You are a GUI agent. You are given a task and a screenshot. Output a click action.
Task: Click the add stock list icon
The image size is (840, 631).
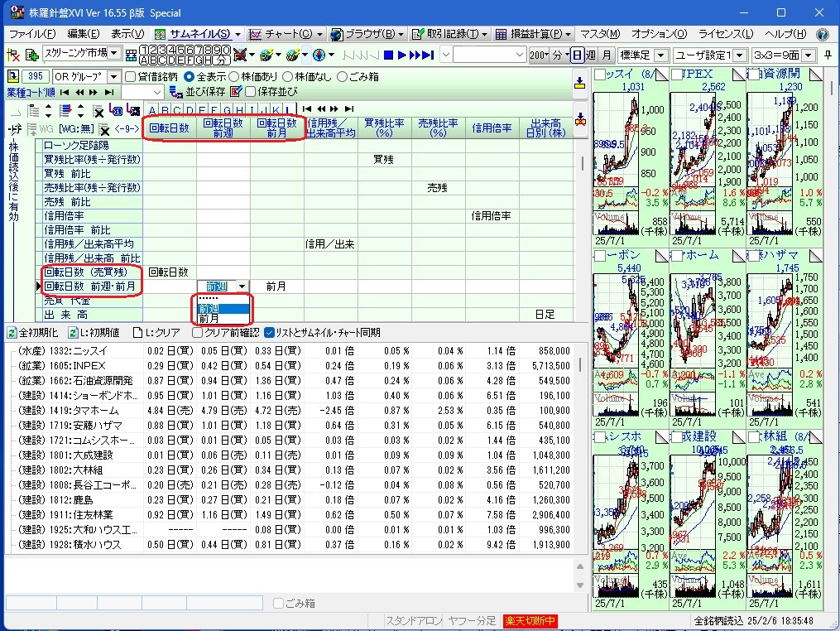click(31, 55)
